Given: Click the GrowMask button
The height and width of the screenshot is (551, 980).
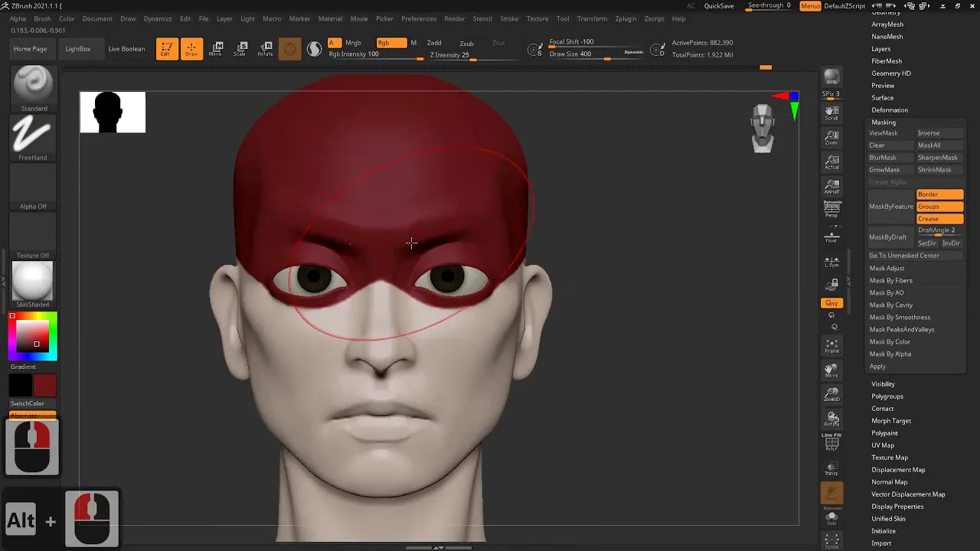Looking at the screenshot, I should [891, 170].
